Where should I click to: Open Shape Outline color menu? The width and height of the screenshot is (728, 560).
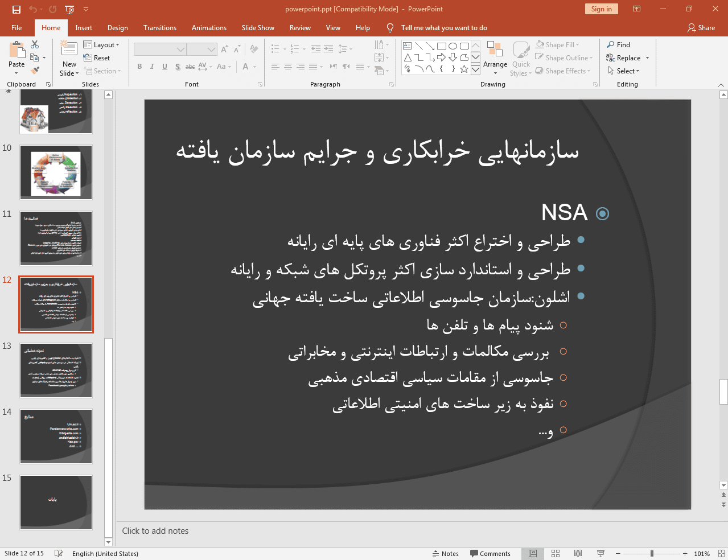click(x=564, y=57)
